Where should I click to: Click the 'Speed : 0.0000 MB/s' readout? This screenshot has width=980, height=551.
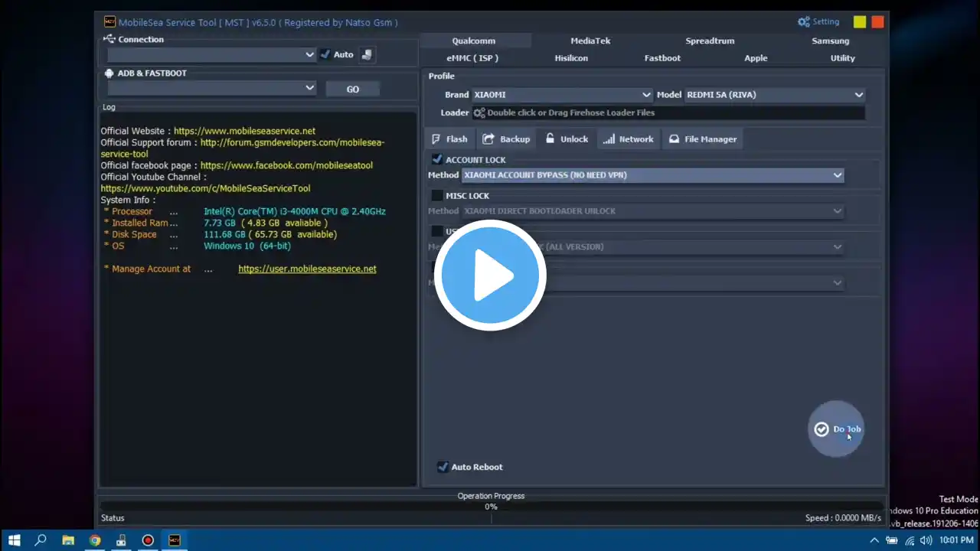pos(841,518)
